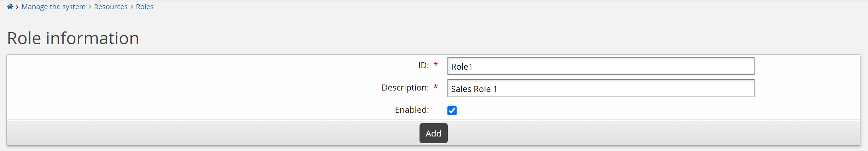Image resolution: width=868 pixels, height=151 pixels.
Task: Open the Manage the system breadcrumb link
Action: pyautogui.click(x=54, y=7)
